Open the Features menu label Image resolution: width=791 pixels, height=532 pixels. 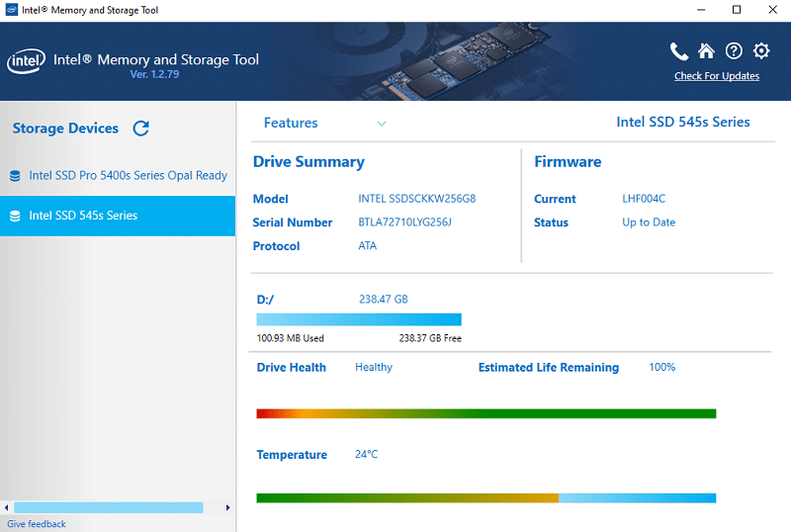click(x=291, y=123)
